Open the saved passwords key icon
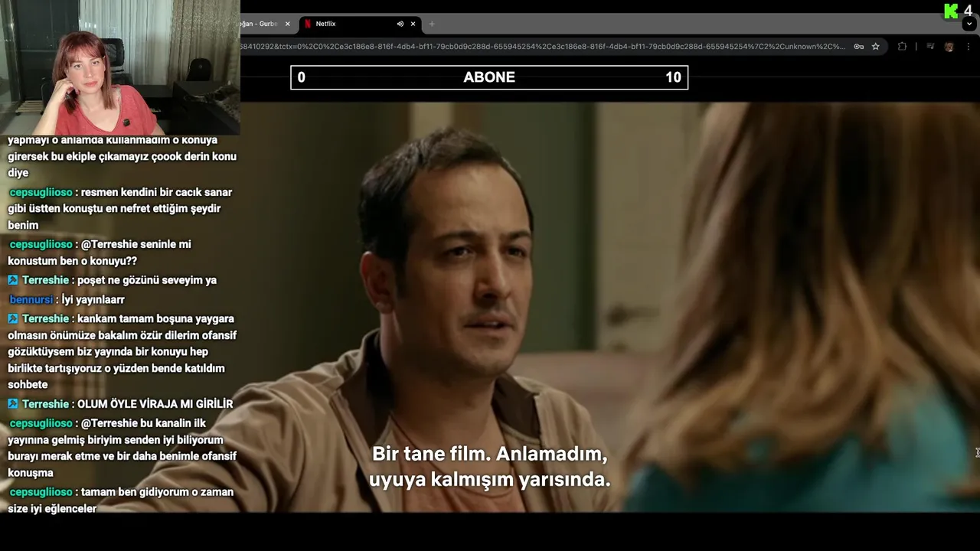This screenshot has height=551, width=980. click(x=859, y=46)
